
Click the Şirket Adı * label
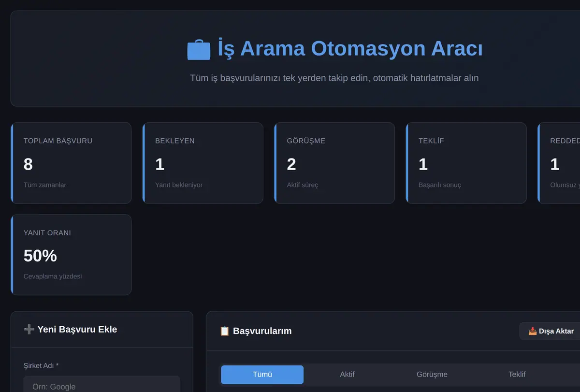point(41,366)
